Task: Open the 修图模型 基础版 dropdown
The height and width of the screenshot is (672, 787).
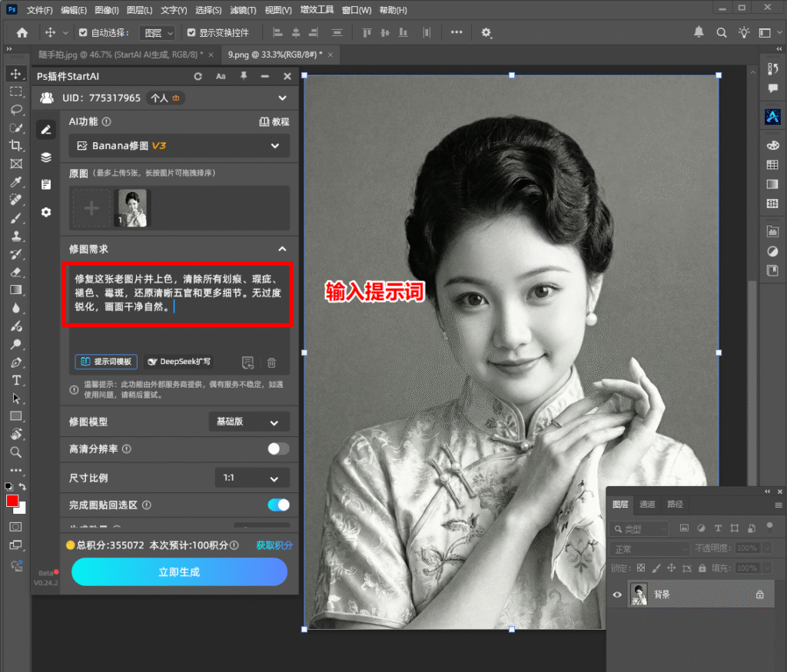Action: (x=249, y=422)
